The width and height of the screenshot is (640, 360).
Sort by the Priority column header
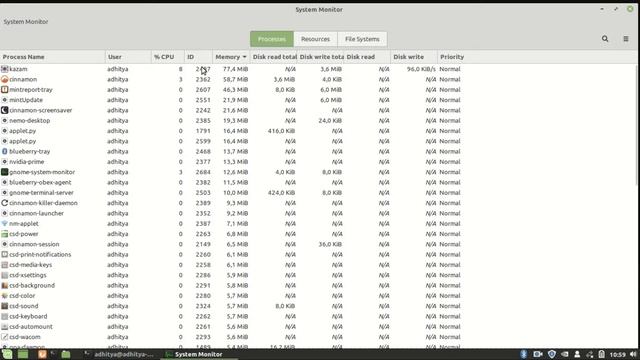(452, 57)
